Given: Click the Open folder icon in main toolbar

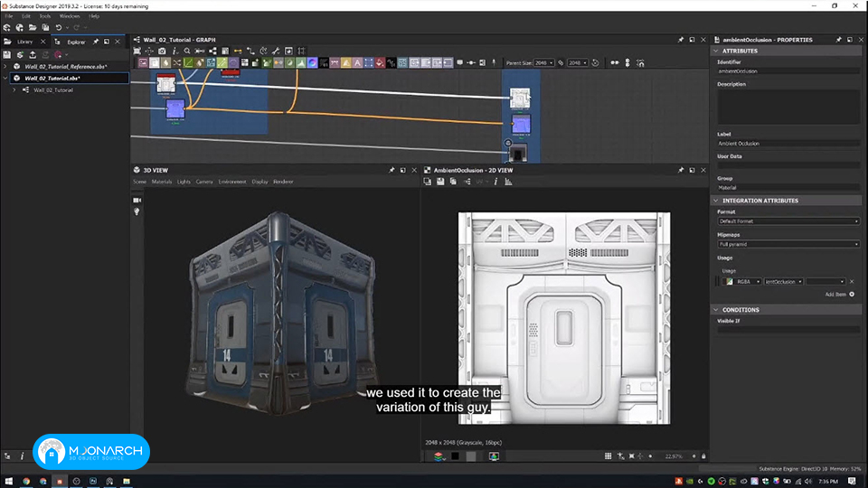Looking at the screenshot, I should 33,28.
